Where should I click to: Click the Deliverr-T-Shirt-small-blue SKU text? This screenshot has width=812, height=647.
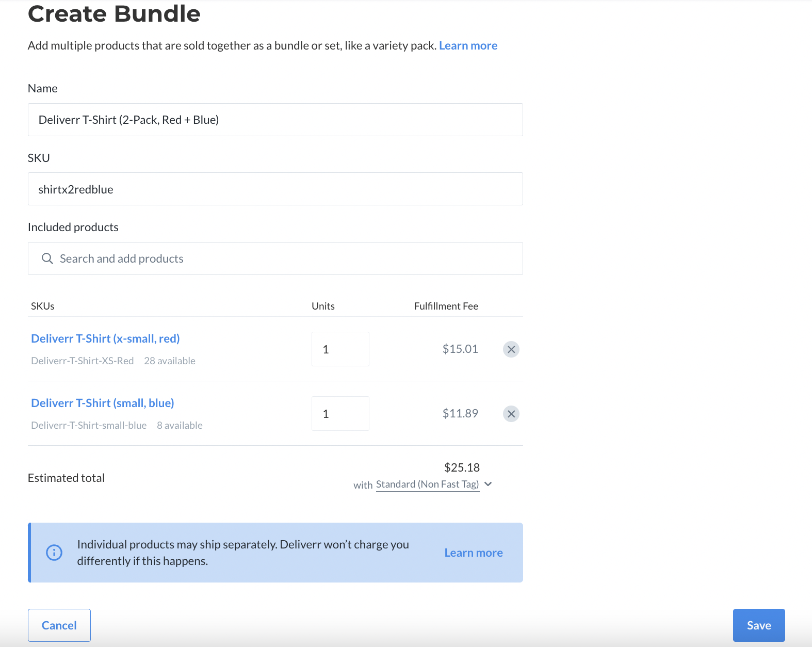(x=89, y=425)
